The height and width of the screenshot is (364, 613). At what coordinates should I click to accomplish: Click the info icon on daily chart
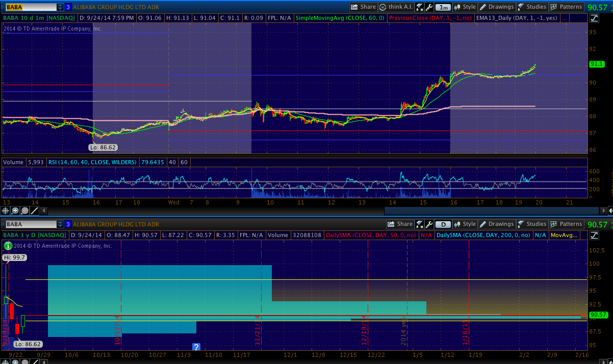click(8, 246)
